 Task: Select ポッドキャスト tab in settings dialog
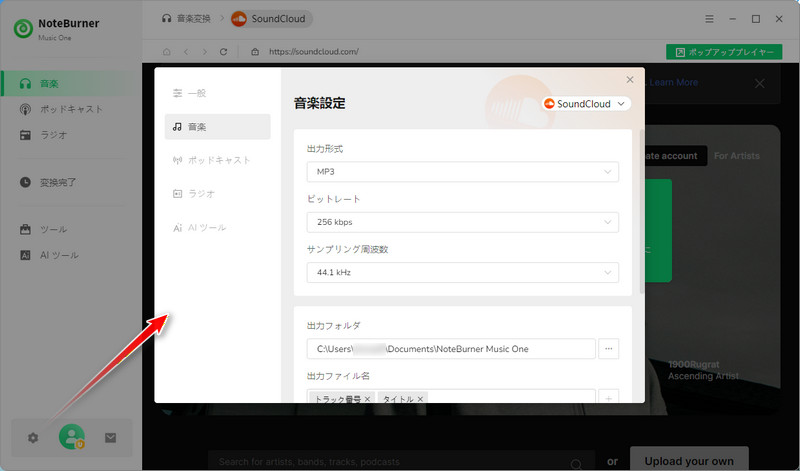pos(217,160)
